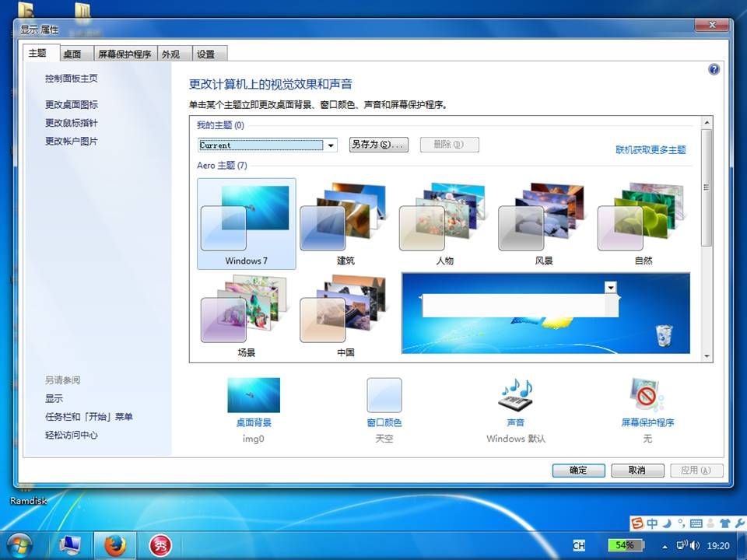Open the red 秀 app on taskbar
The image size is (747, 560).
point(160,545)
